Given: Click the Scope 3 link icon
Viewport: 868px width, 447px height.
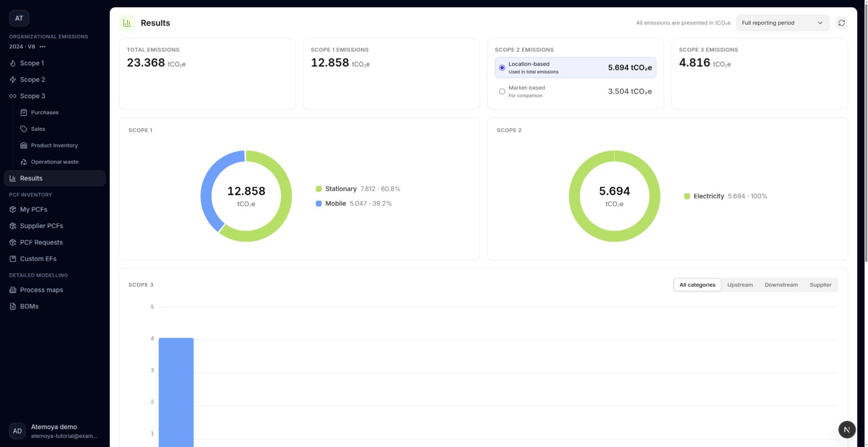Looking at the screenshot, I should coord(13,96).
